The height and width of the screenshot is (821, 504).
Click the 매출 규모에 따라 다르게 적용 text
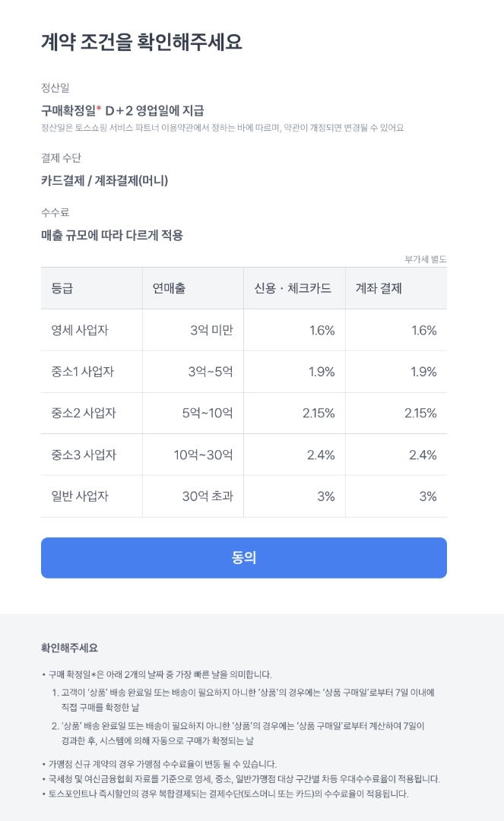pos(112,235)
